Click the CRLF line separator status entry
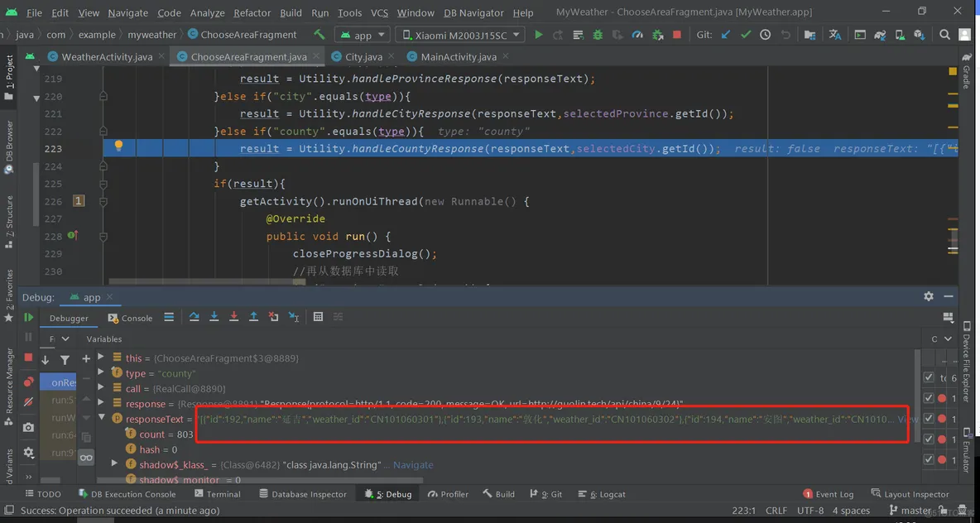The height and width of the screenshot is (523, 980). [x=776, y=511]
